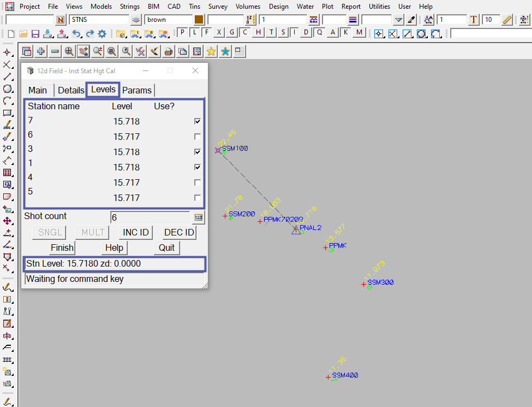The image size is (532, 407).
Task: Switch to the Params tab
Action: tap(137, 90)
